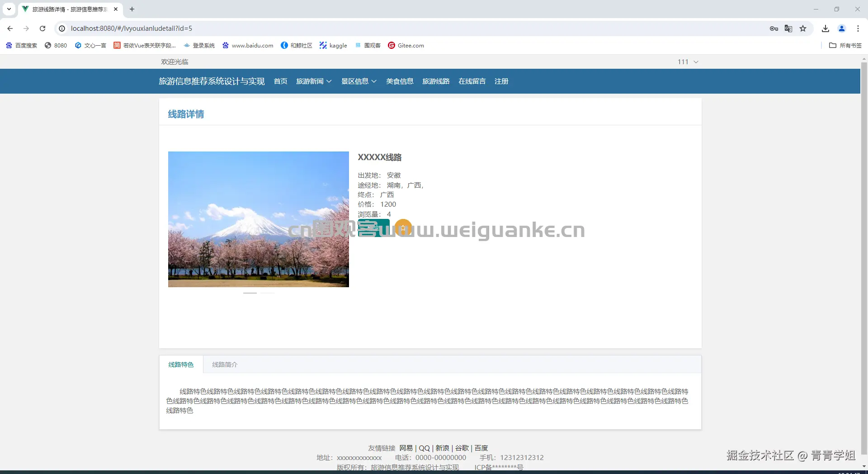Click the site information icon in address bar
Screen dimensions: 868x474
pyautogui.click(x=62, y=28)
